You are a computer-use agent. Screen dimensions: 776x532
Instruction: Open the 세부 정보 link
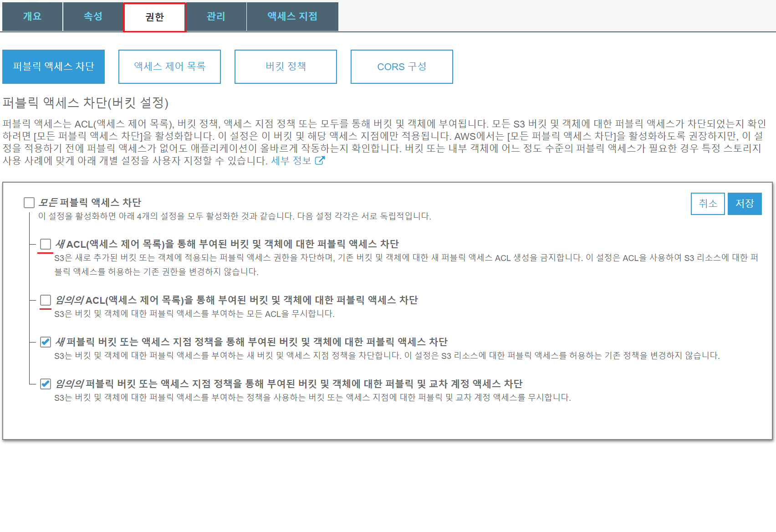pos(291,160)
